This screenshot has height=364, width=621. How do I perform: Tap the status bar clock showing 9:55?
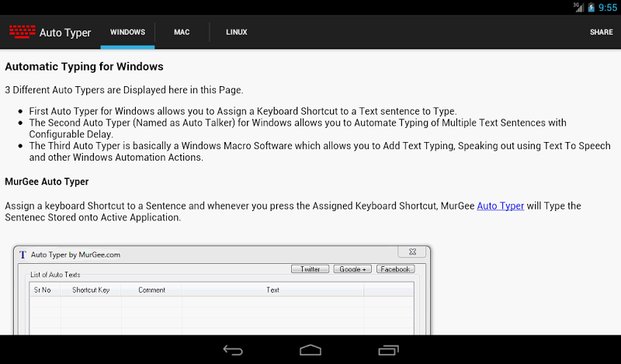(608, 7)
